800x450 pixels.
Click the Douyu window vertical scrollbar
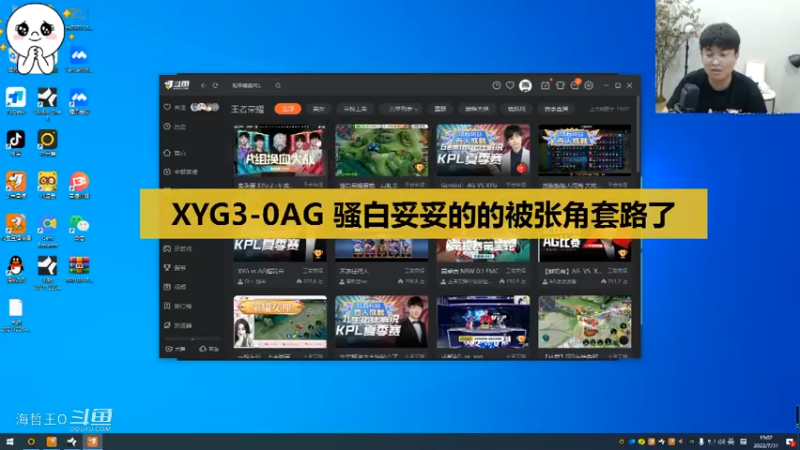point(638,135)
